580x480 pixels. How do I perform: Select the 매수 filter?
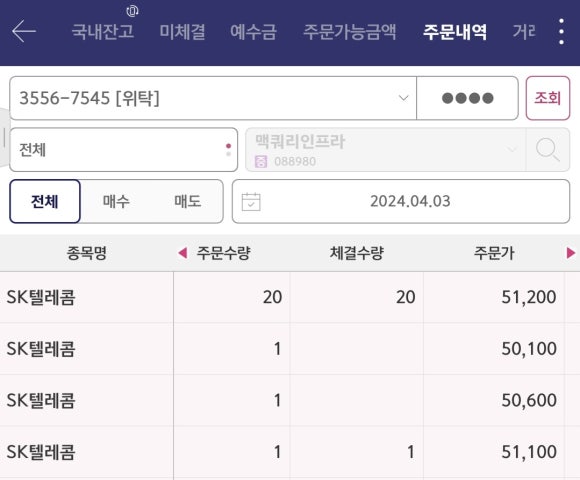[116, 202]
